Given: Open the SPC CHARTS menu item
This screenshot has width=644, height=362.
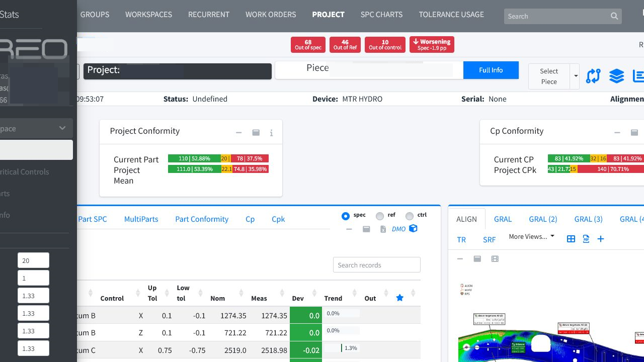Looking at the screenshot, I should [381, 15].
